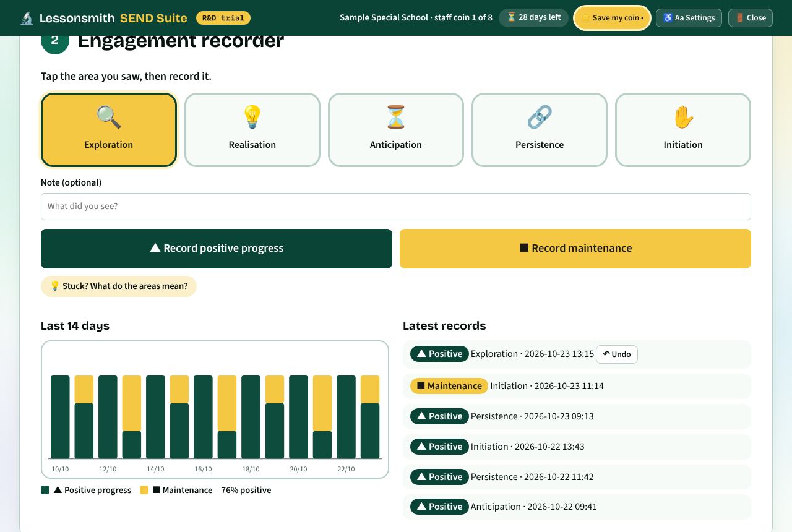Close the SEND Suite

click(x=751, y=18)
